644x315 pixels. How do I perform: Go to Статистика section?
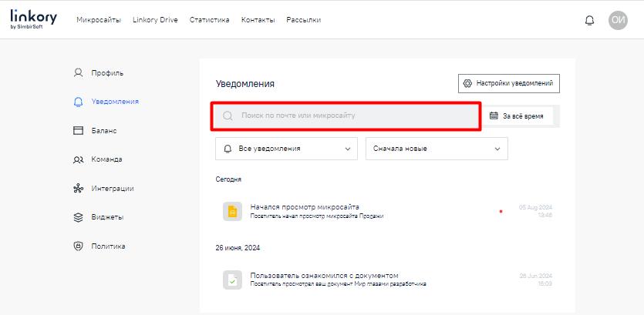210,20
